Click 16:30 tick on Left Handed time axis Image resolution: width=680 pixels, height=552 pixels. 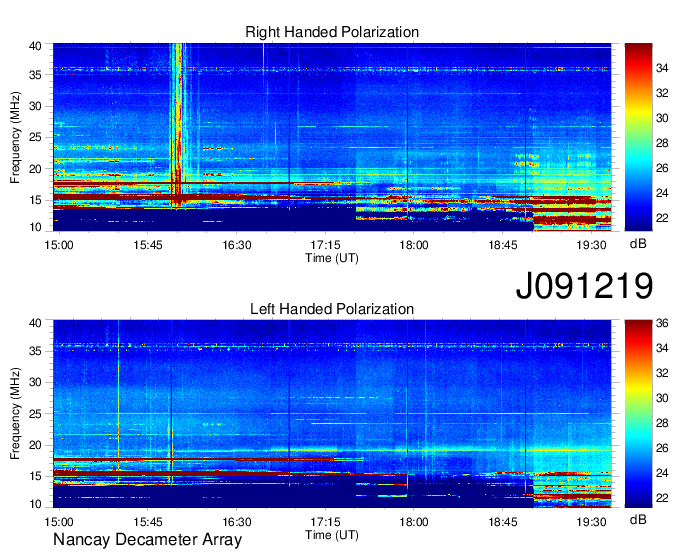pyautogui.click(x=237, y=522)
